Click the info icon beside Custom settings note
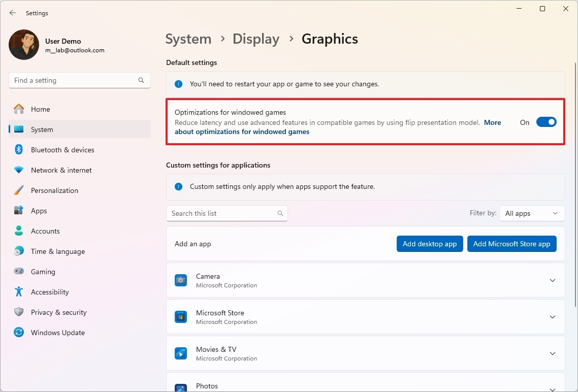578x392 pixels. tap(178, 186)
